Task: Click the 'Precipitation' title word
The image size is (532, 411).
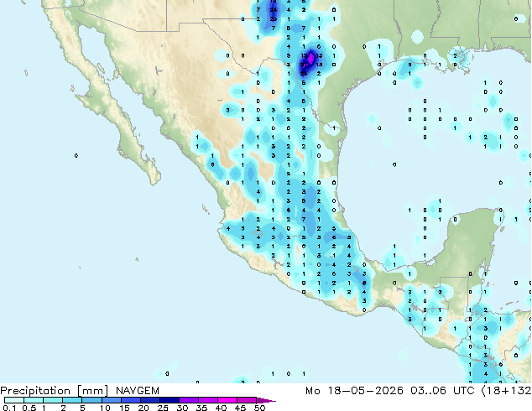Action: click(35, 391)
